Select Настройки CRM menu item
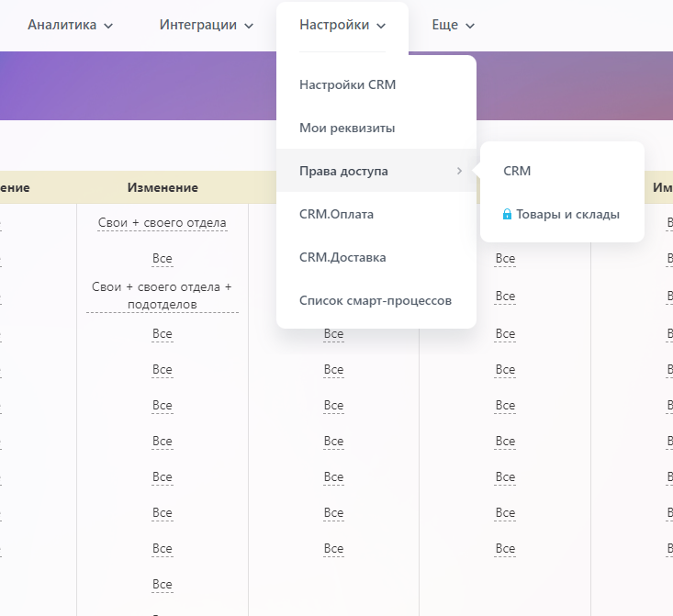The image size is (673, 616). pyautogui.click(x=347, y=84)
